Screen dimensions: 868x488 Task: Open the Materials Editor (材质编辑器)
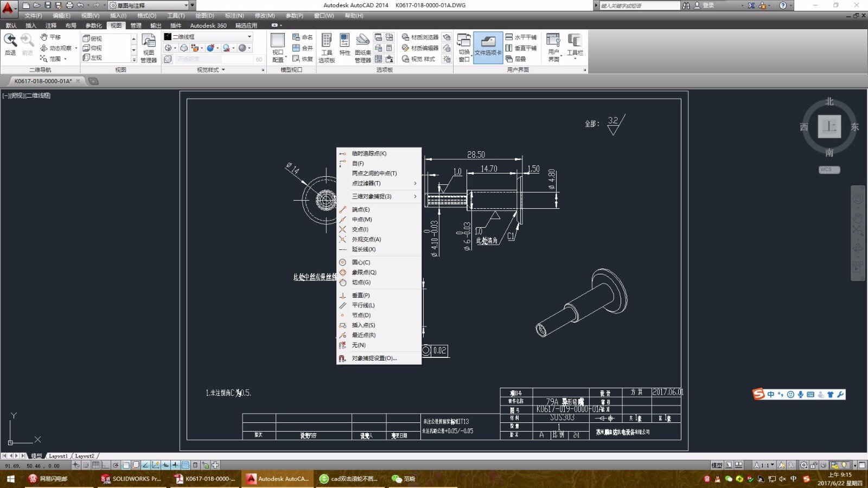pyautogui.click(x=420, y=48)
